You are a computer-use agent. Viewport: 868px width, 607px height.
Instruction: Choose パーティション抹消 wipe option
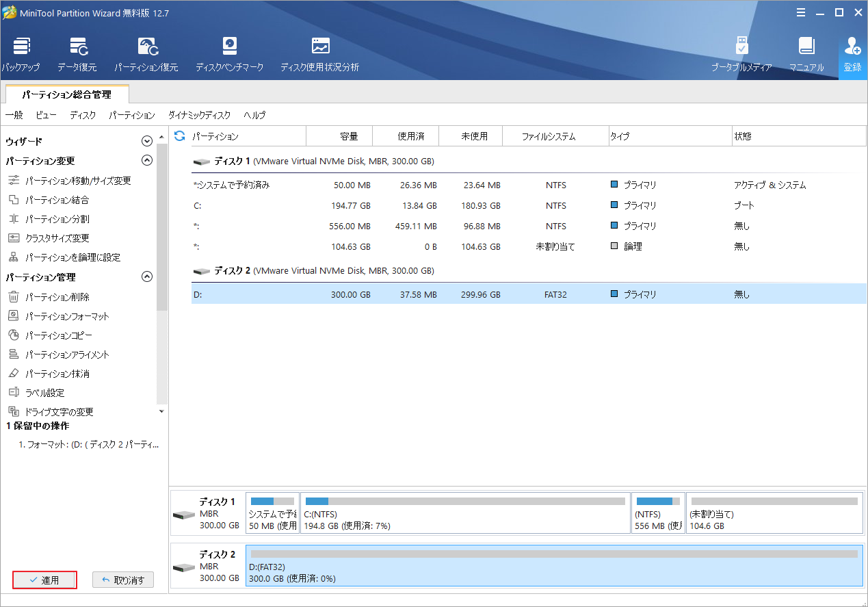pyautogui.click(x=49, y=374)
